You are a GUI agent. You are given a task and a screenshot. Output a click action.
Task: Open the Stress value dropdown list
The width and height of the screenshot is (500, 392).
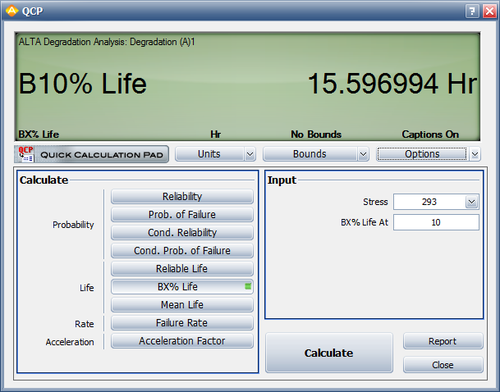pos(471,202)
